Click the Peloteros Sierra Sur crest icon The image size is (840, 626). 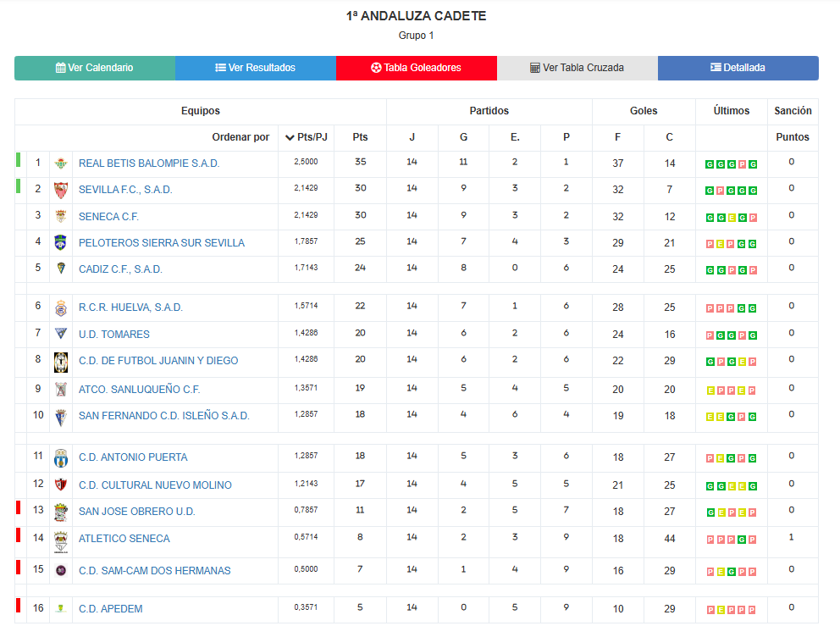(x=61, y=243)
